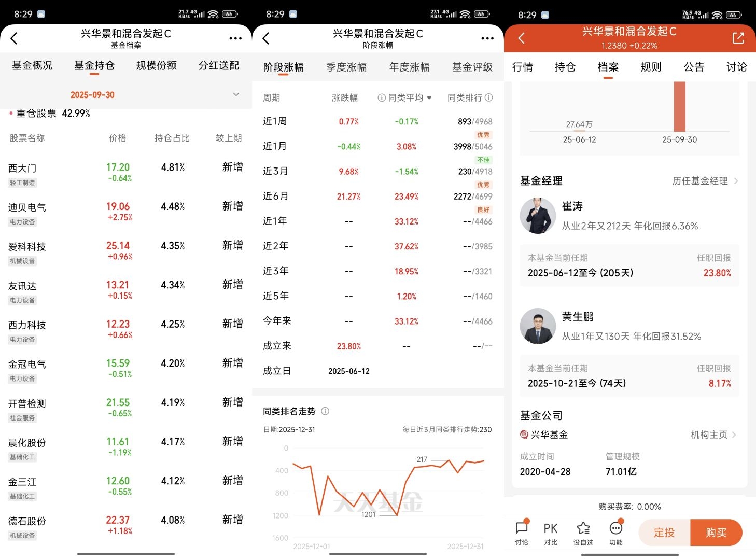This screenshot has height=560, width=756.
Task: Tap 兴华基金 company logo icon
Action: 524,435
